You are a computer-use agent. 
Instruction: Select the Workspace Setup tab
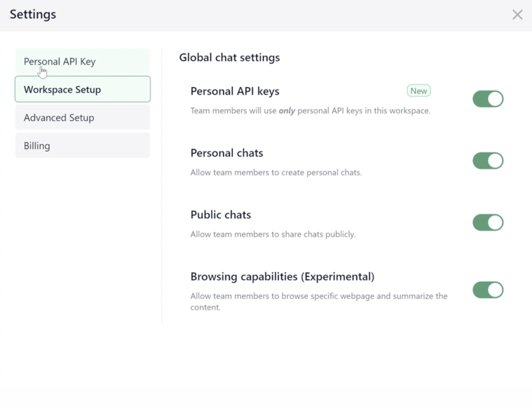pos(82,90)
